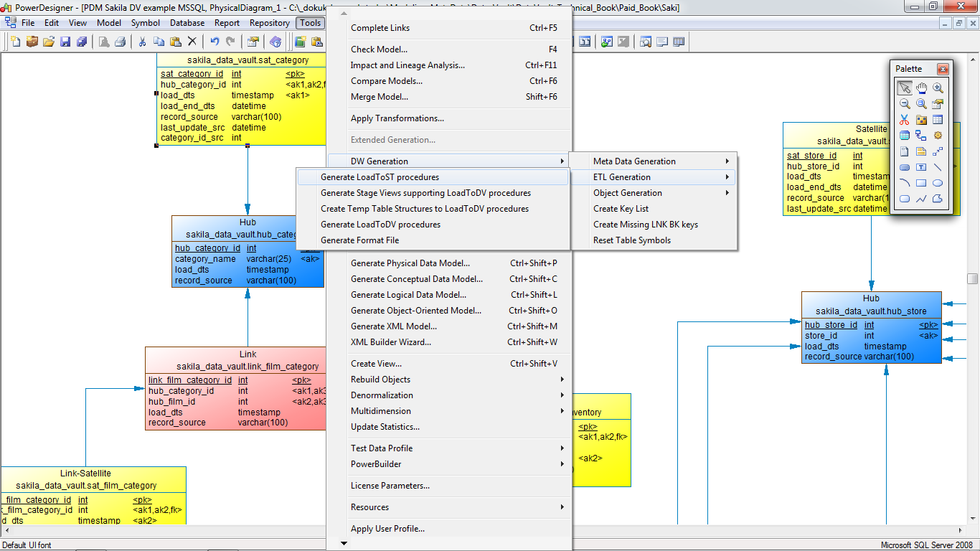Open the Symbol menu
The image size is (980, 551).
tap(146, 23)
